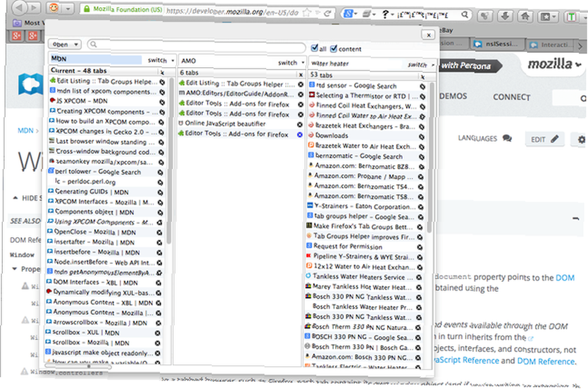Follow the 'DOM' link after 'points to the'
The width and height of the screenshot is (588, 389).
tap(564, 278)
